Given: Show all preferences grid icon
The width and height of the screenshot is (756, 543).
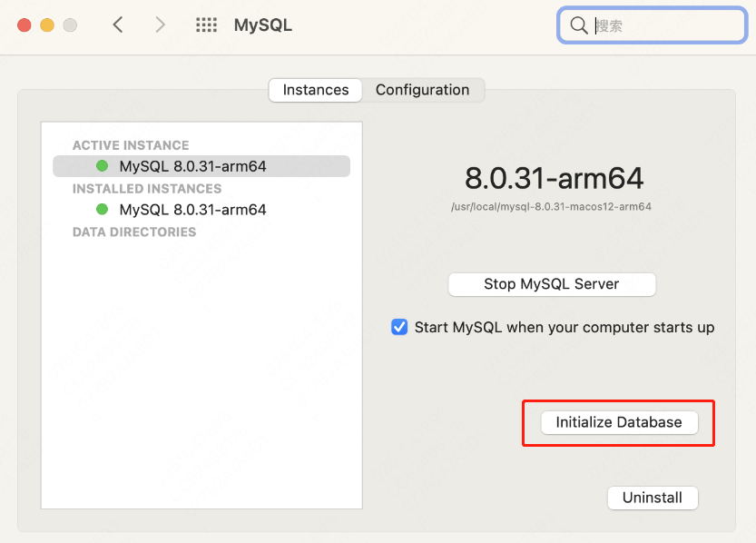Looking at the screenshot, I should pyautogui.click(x=206, y=25).
